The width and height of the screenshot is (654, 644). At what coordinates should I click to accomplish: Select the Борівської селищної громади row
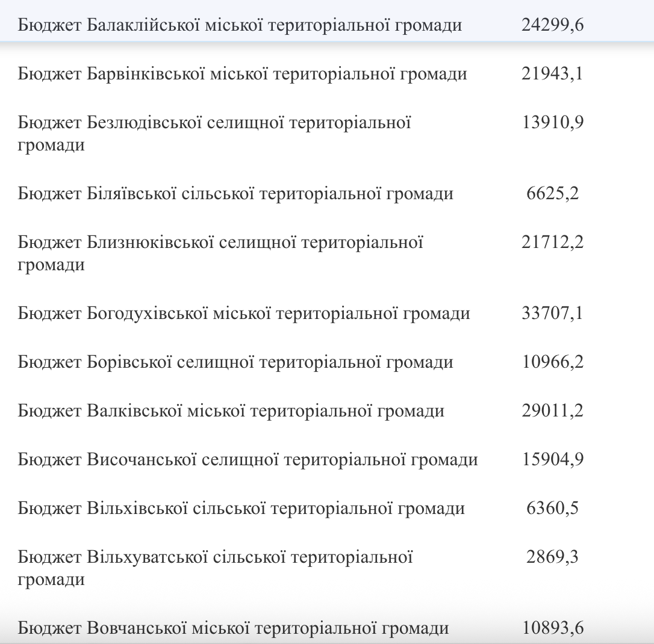[x=327, y=362]
